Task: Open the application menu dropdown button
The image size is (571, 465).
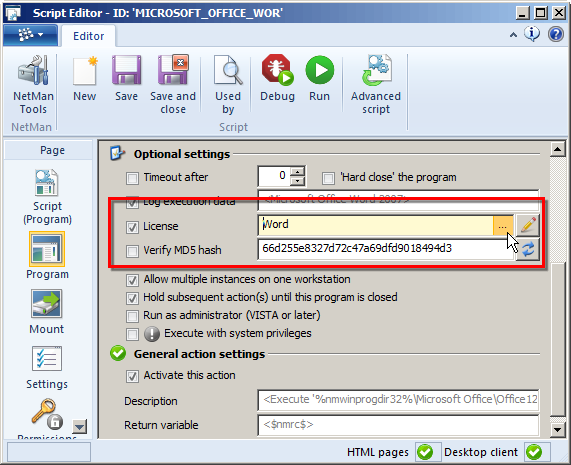Action: tap(30, 35)
